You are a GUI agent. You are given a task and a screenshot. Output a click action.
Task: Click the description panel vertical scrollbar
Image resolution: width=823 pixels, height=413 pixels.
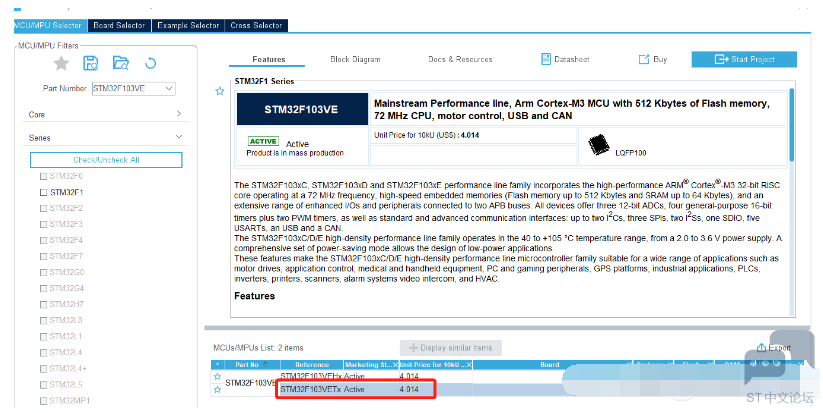coord(792,126)
